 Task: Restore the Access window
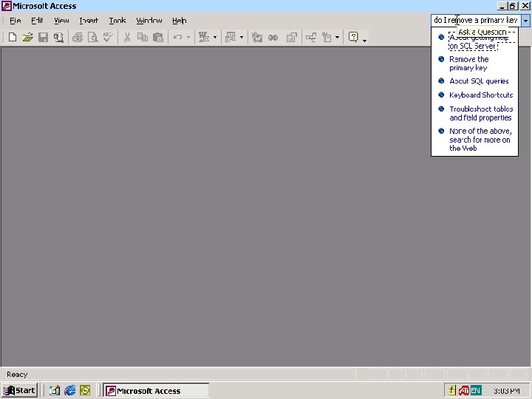tap(512, 6)
